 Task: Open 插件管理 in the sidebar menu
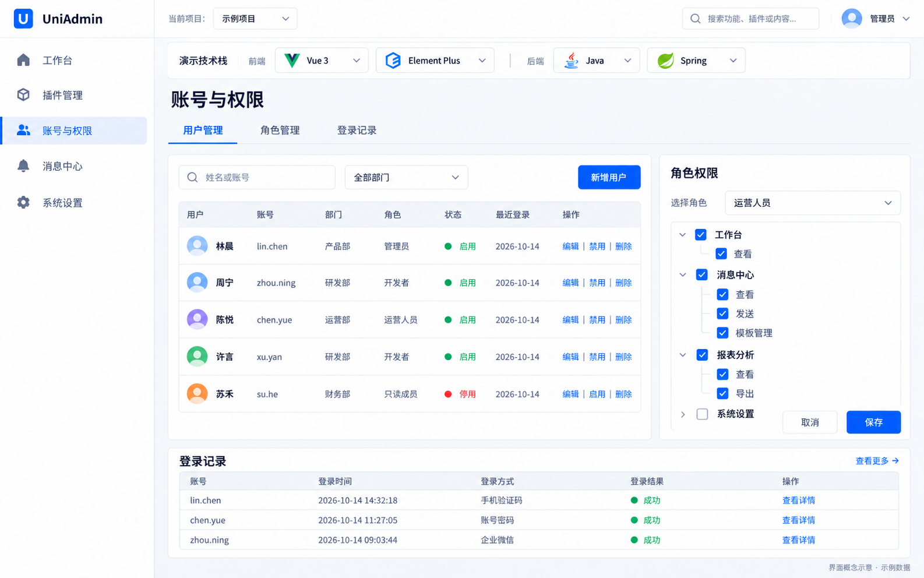pyautogui.click(x=74, y=95)
